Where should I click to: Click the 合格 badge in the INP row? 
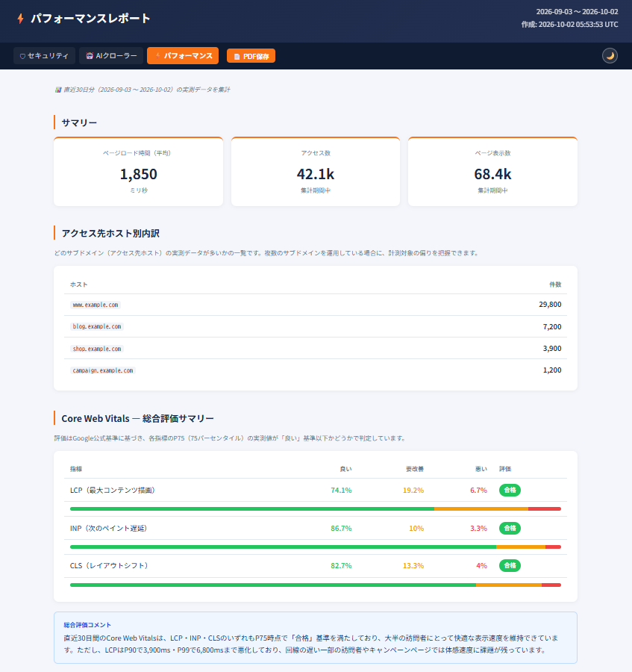[x=510, y=528]
